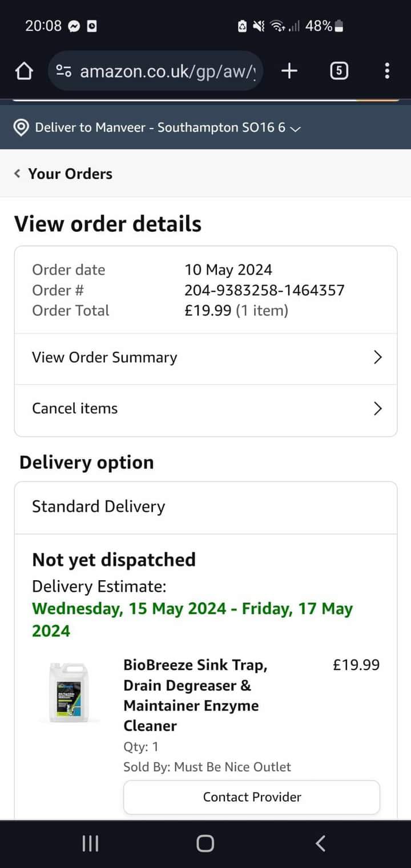Go back to Your Orders
The width and height of the screenshot is (411, 868).
pyautogui.click(x=63, y=174)
